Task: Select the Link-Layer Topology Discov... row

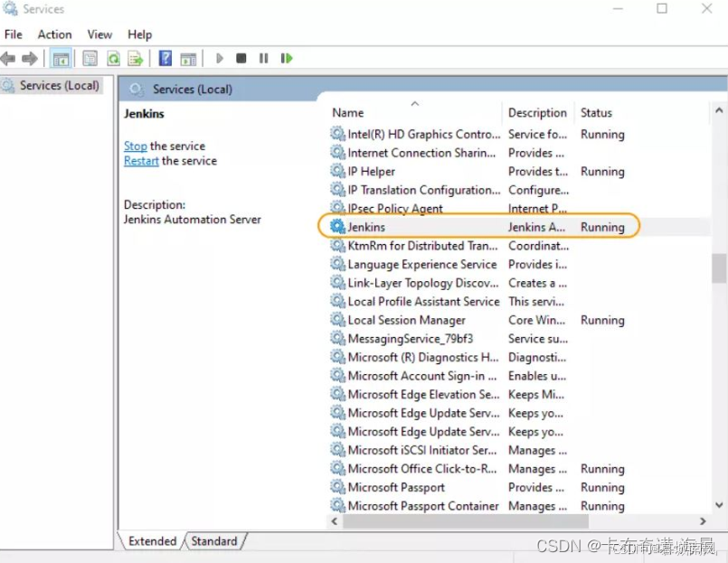Action: (519, 283)
